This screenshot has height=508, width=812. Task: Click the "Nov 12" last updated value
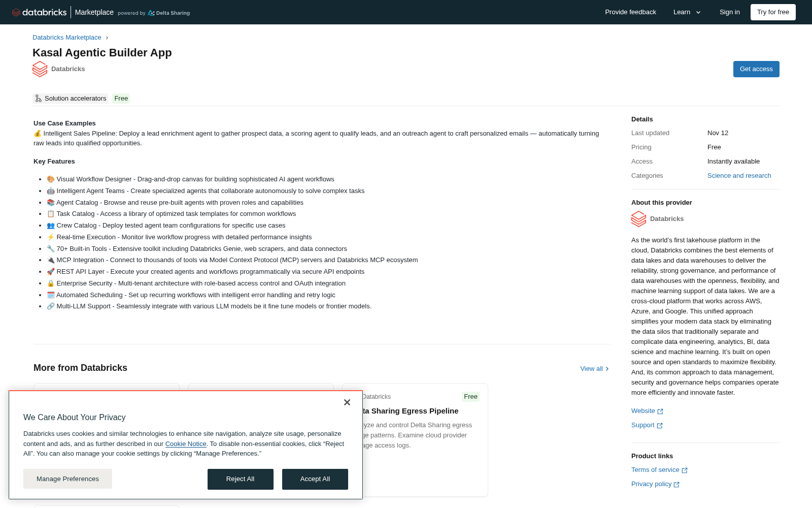[718, 133]
